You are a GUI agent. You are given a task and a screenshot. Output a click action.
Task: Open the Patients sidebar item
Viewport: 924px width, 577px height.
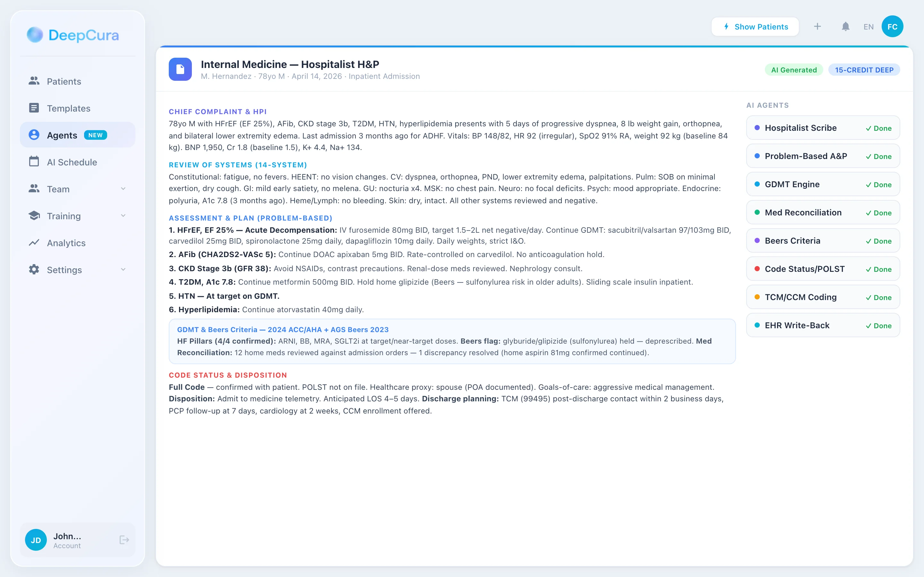64,81
